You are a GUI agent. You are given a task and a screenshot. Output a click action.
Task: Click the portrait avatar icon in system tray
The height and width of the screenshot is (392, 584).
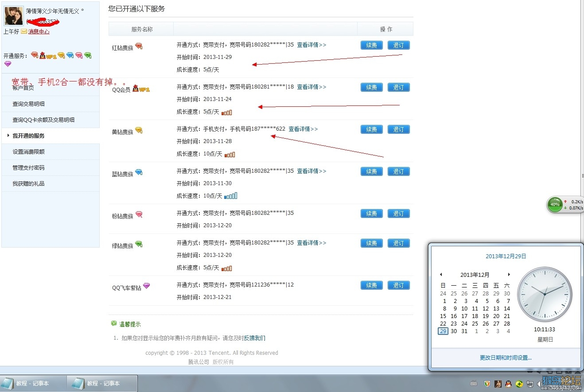point(498,384)
